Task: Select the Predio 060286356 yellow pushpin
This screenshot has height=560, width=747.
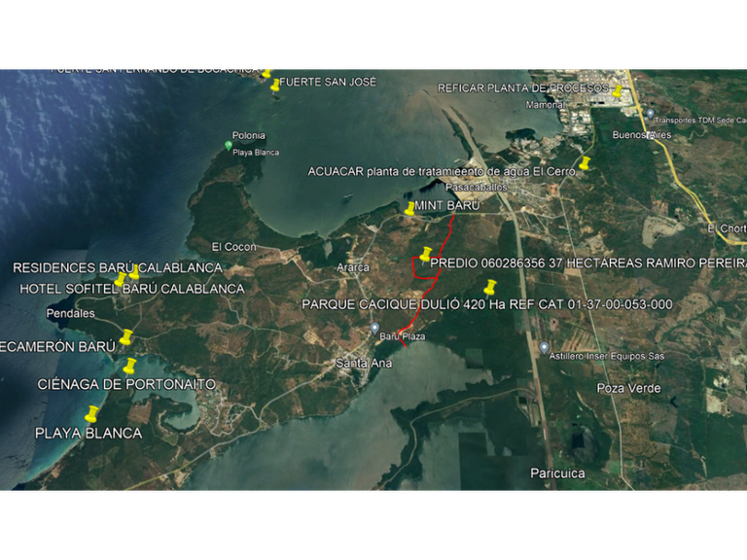Action: coord(425,255)
